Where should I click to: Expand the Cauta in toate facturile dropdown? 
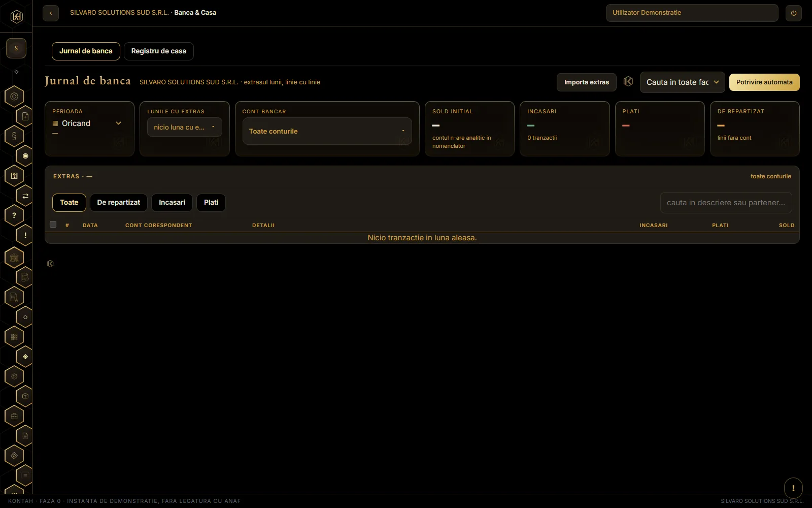pos(683,82)
